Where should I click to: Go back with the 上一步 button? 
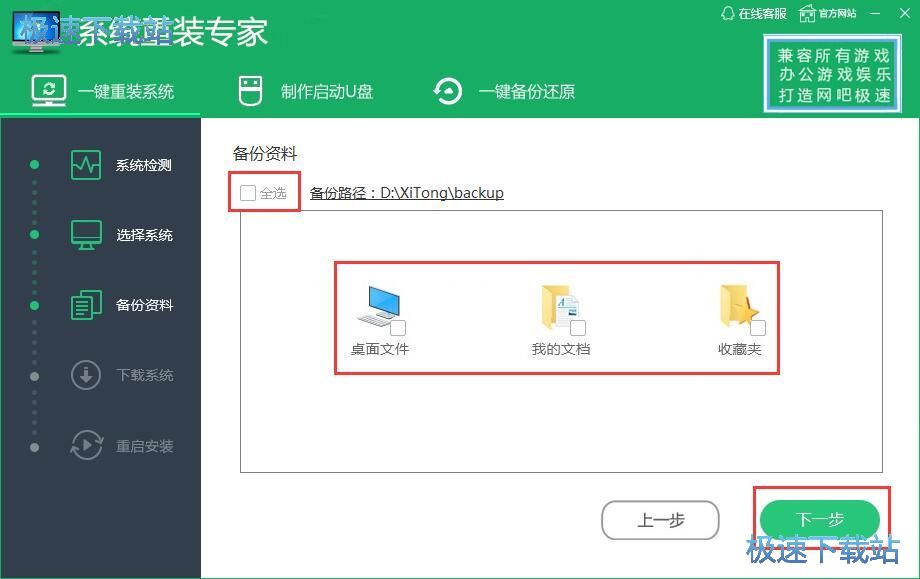tap(660, 520)
